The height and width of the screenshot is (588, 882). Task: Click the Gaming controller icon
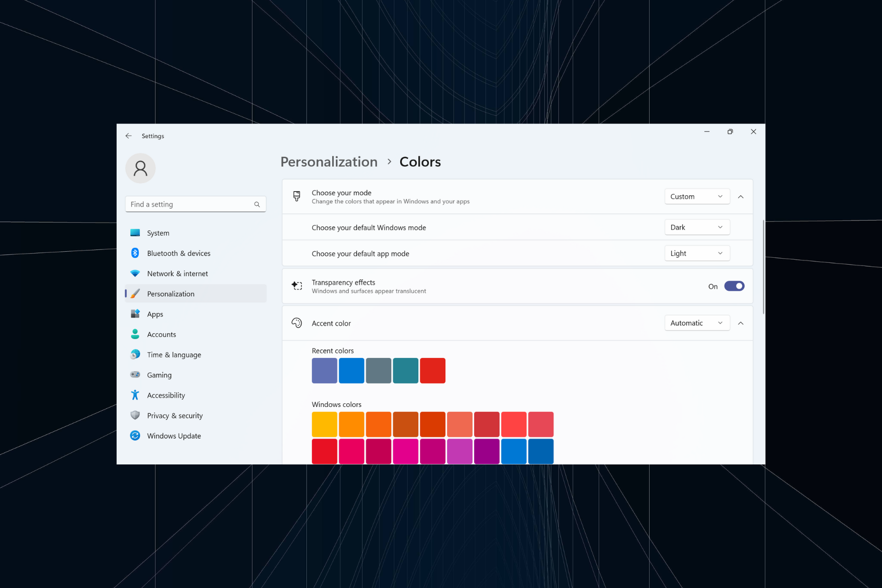pos(135,375)
